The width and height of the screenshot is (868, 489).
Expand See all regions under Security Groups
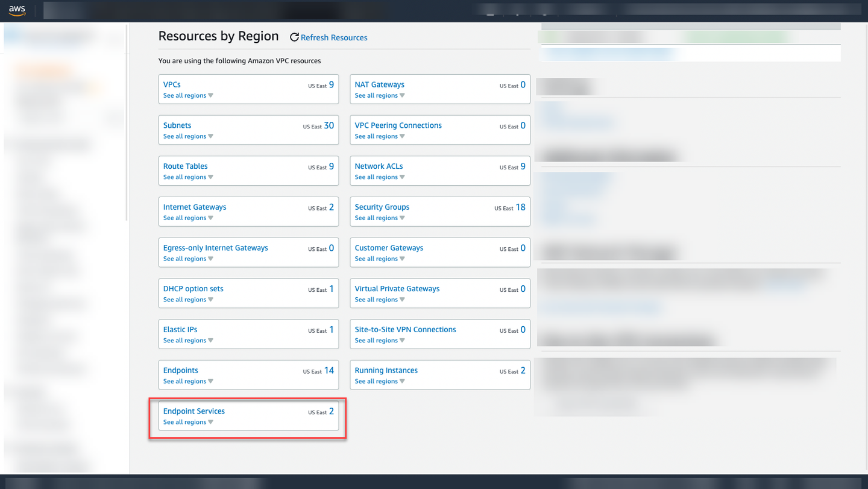click(380, 218)
